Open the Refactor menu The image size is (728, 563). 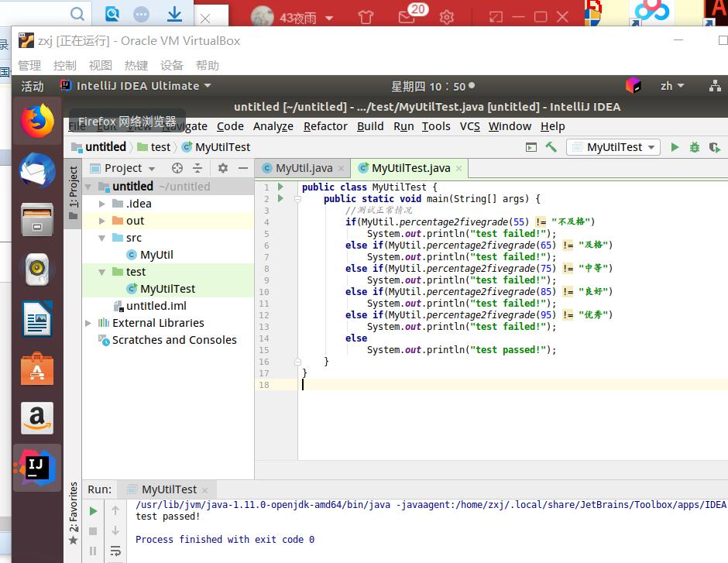325,126
